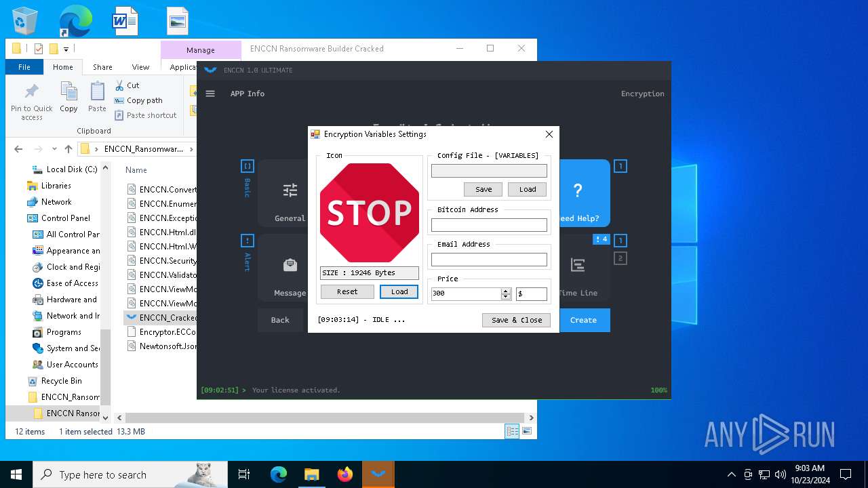
Task: Click Save in Config File section
Action: 483,189
